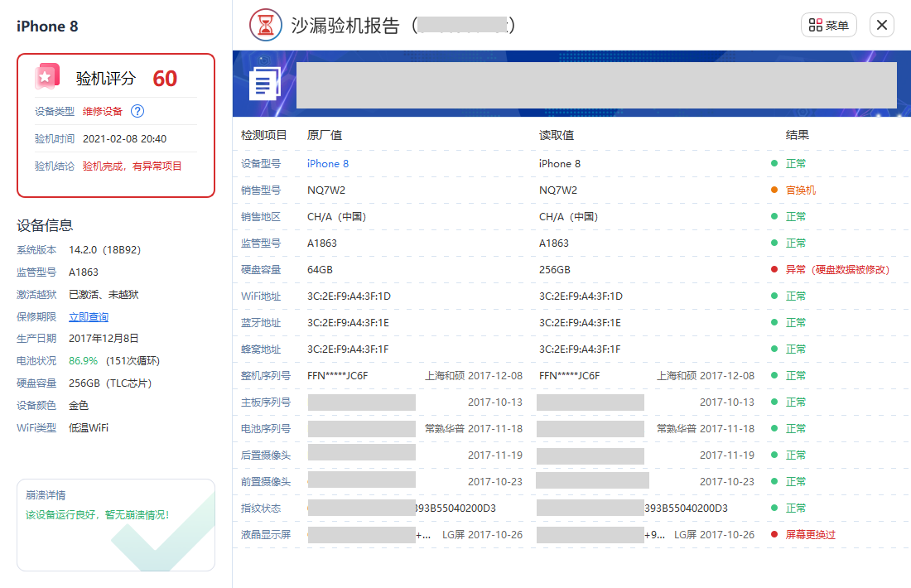Click the 验机完成，有异常项目 conclusion text
Image resolution: width=911 pixels, height=588 pixels.
point(132,166)
